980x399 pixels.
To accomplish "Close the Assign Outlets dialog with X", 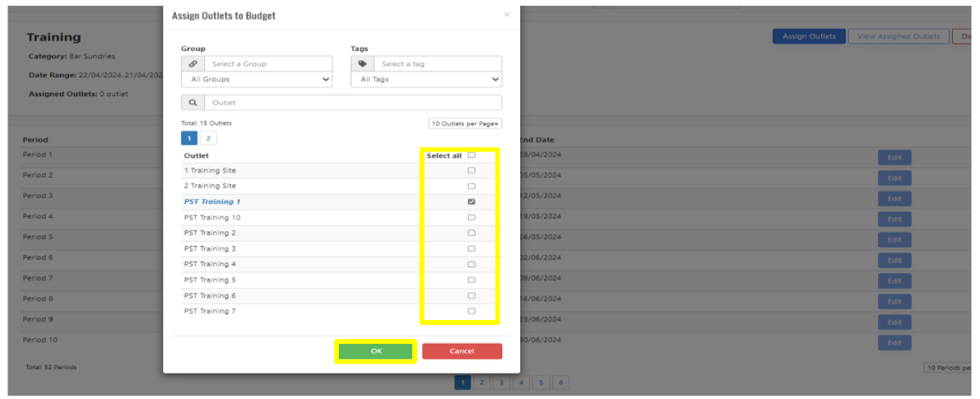I will pos(506,15).
